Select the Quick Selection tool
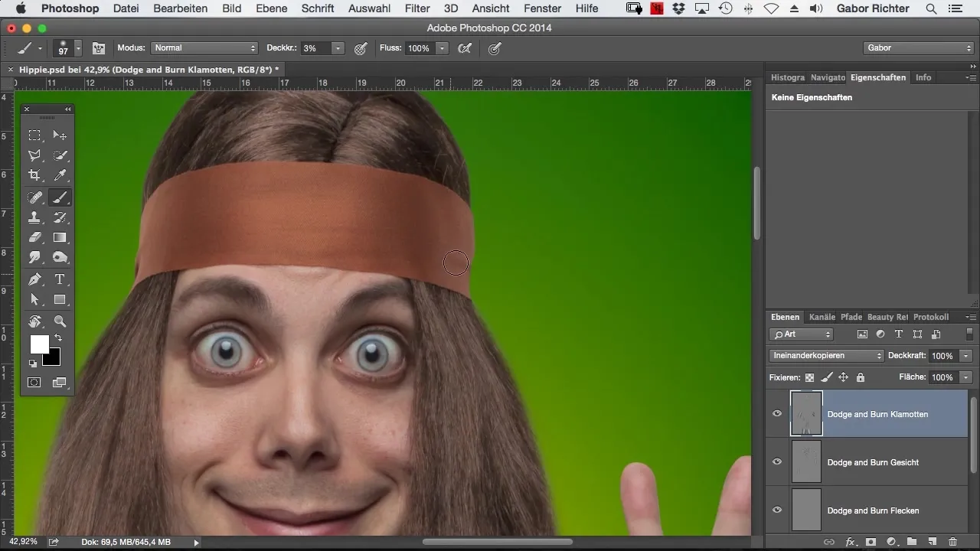The height and width of the screenshot is (551, 980). pos(60,155)
